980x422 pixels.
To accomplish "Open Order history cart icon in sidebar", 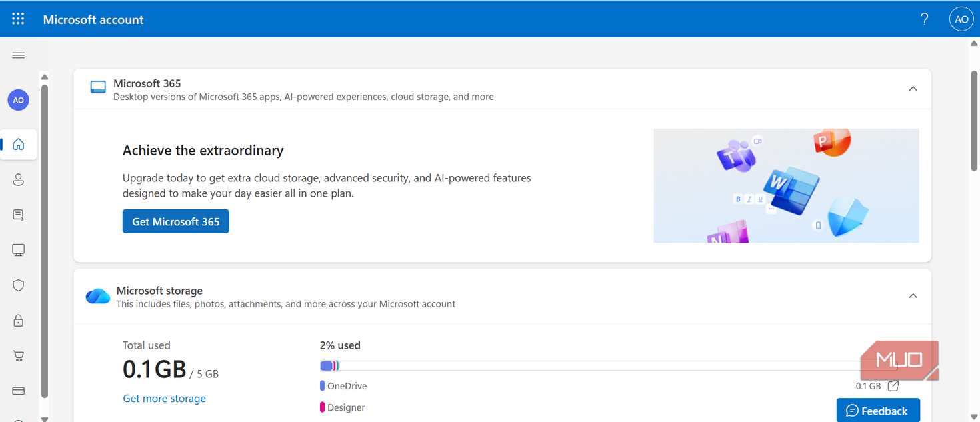I will [x=19, y=356].
